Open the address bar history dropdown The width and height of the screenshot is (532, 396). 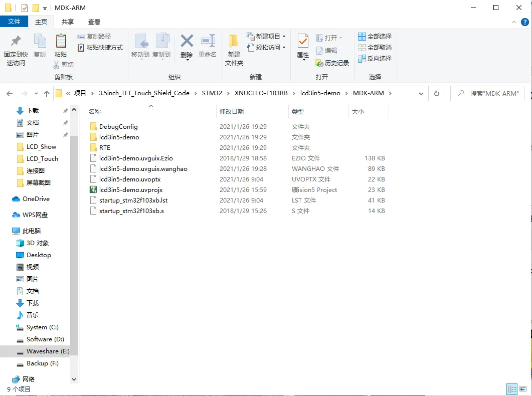pyautogui.click(x=421, y=94)
